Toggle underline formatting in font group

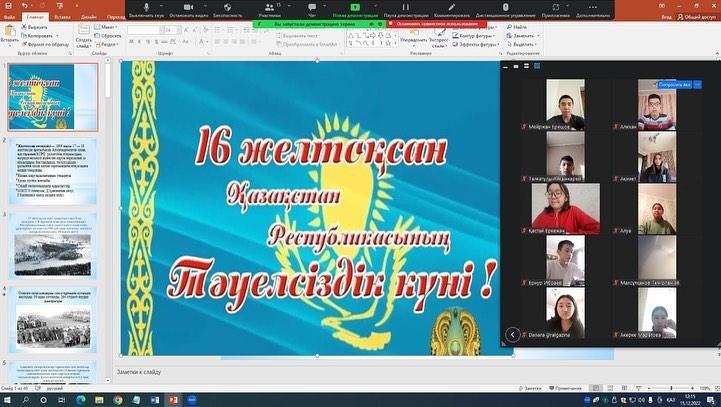(148, 42)
